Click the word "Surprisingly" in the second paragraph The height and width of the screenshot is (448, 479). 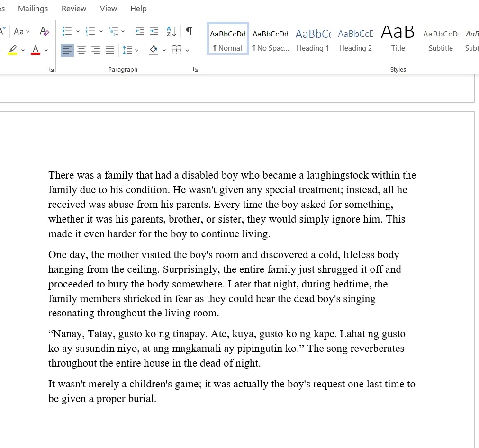tap(191, 269)
